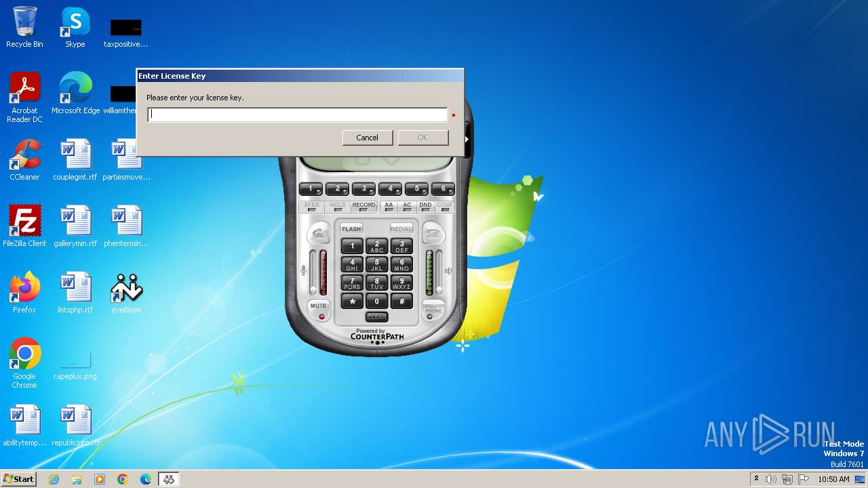
Task: Dial the star key on keypad
Action: point(352,302)
